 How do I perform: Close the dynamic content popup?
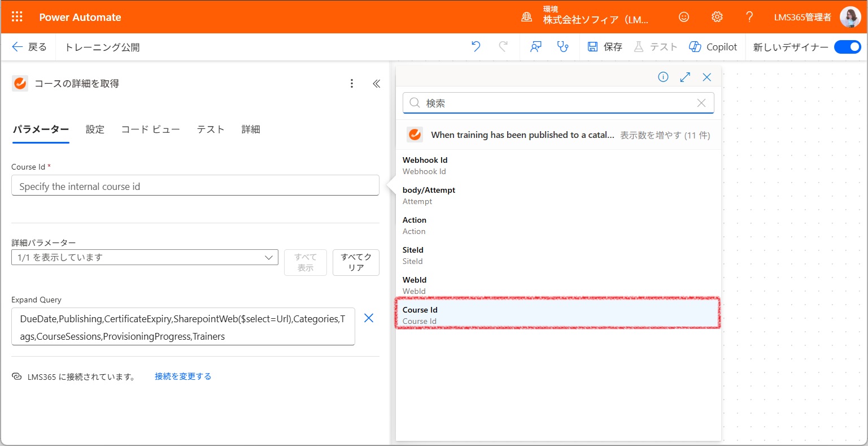[706, 77]
